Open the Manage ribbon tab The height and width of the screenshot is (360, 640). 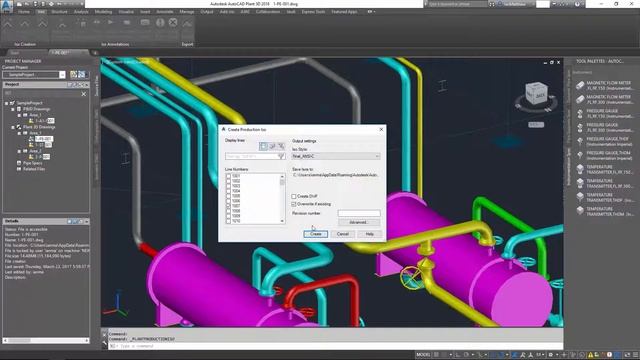pyautogui.click(x=187, y=12)
